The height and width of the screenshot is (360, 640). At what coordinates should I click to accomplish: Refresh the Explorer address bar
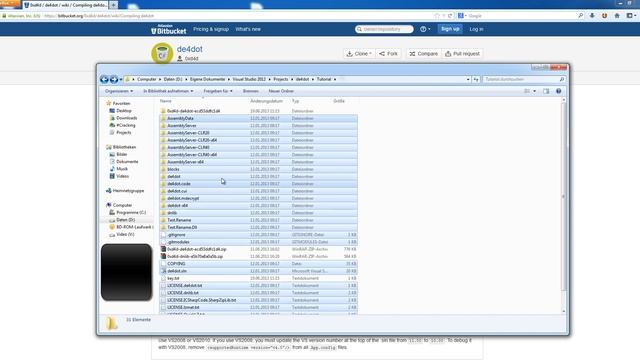pyautogui.click(x=476, y=79)
